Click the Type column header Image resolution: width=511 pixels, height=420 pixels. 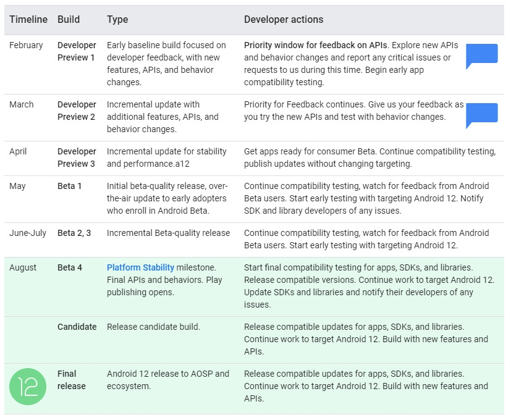pyautogui.click(x=117, y=20)
